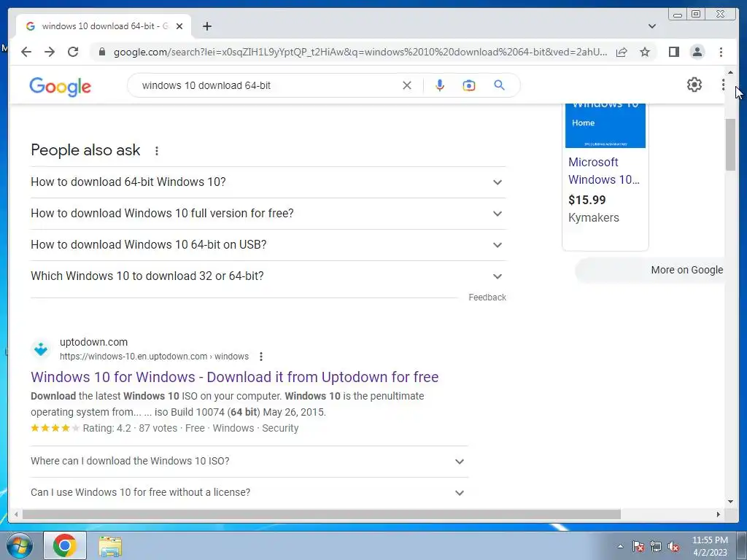Reload the current page
The height and width of the screenshot is (560, 747).
[x=73, y=52]
